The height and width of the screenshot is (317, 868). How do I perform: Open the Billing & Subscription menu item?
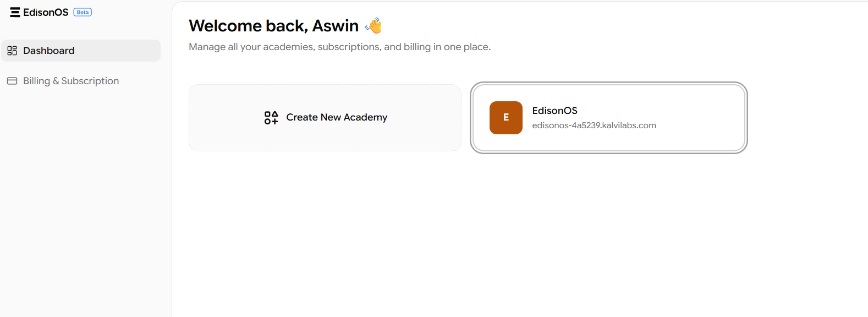tap(71, 81)
